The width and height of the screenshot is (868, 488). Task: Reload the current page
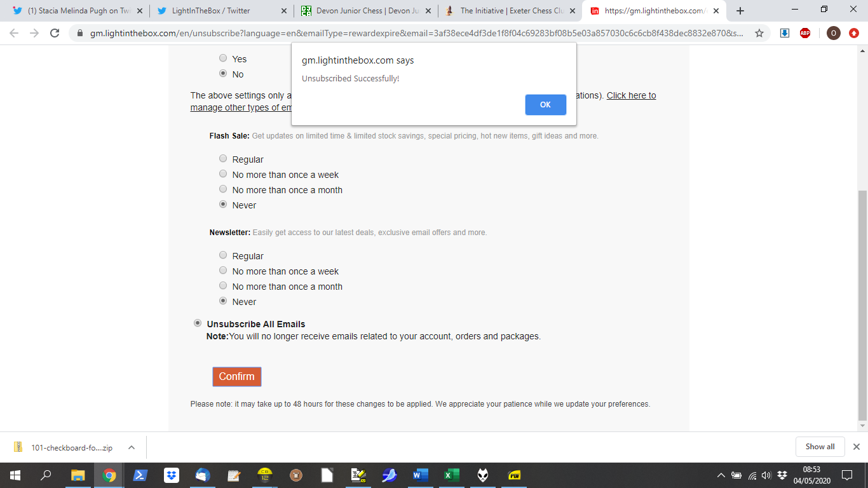55,33
